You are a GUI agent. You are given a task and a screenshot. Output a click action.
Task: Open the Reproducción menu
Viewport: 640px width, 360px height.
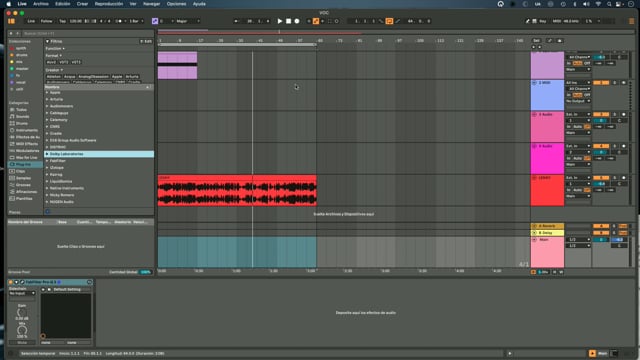[109, 4]
